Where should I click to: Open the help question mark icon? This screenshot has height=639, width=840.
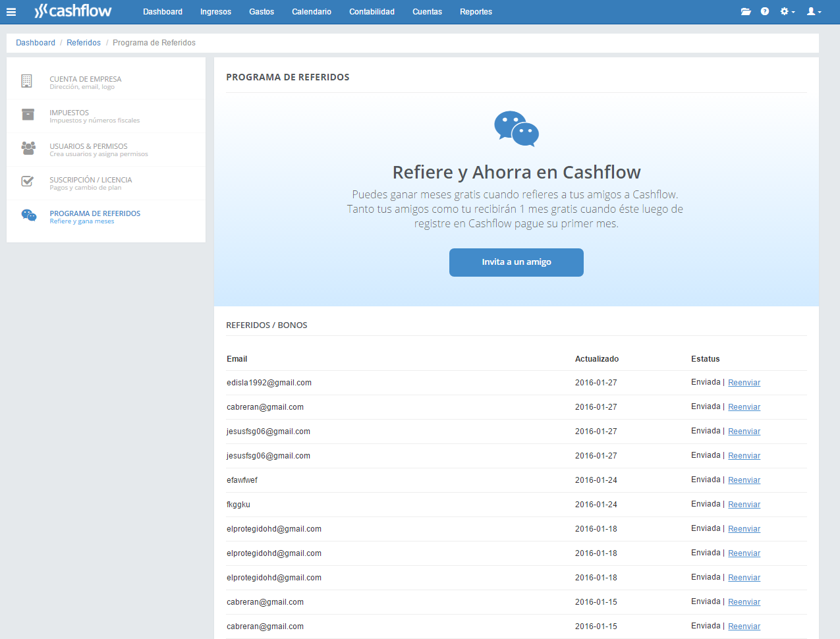[765, 12]
